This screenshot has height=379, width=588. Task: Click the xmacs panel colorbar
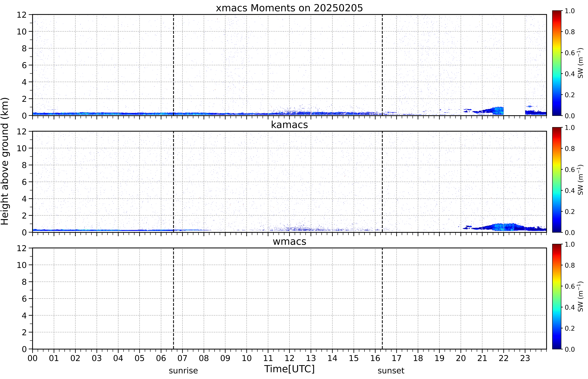pos(557,63)
